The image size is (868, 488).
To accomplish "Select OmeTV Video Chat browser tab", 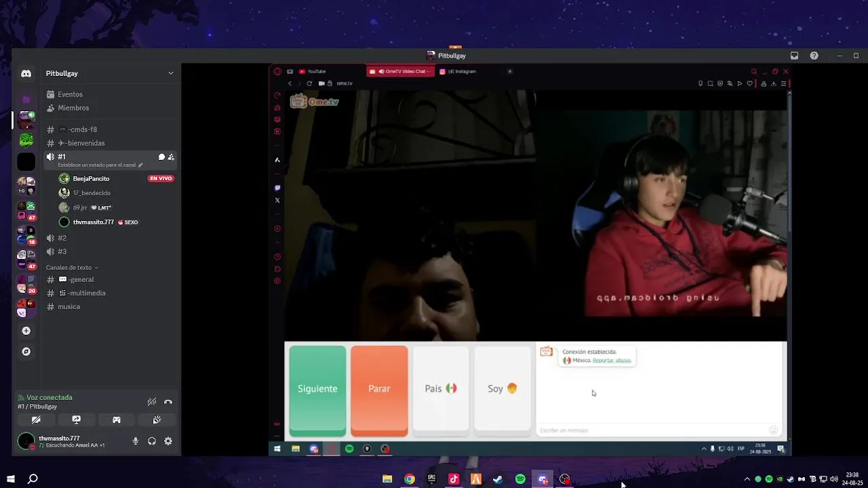I will click(x=400, y=71).
